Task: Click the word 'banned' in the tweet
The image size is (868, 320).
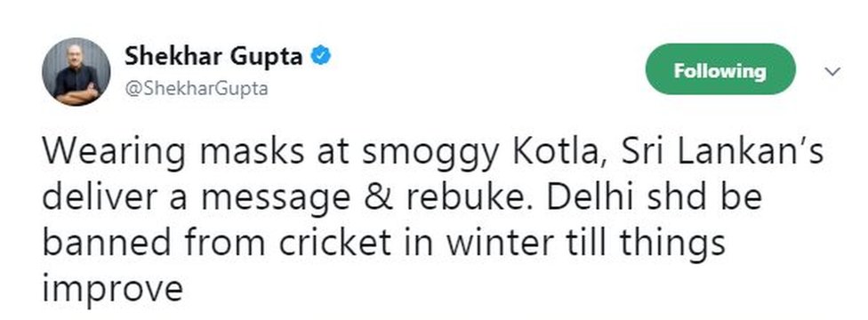Action: pos(107,242)
